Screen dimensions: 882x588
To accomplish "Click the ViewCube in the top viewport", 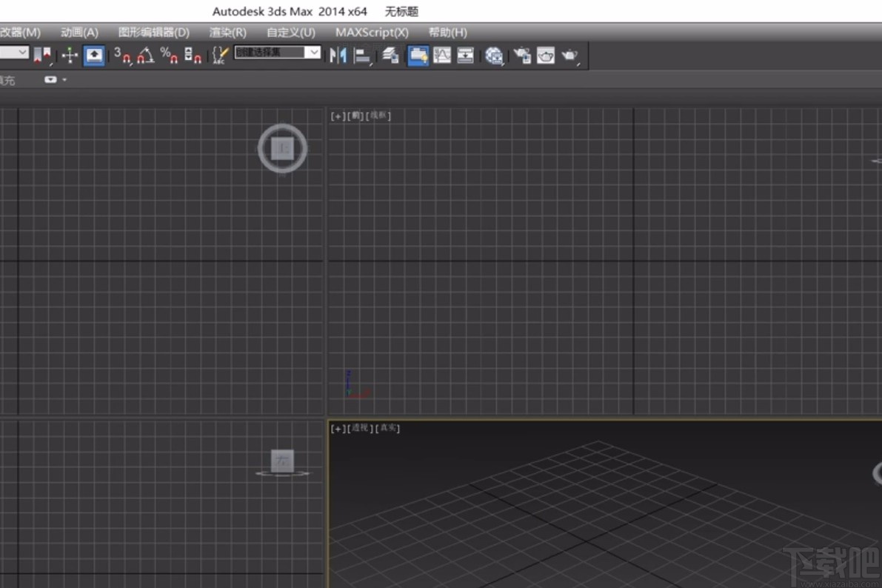I will pyautogui.click(x=282, y=147).
